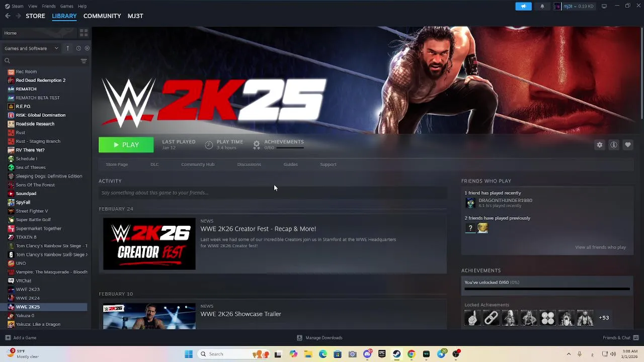
Task: Play WWE 2K25
Action: [126, 145]
